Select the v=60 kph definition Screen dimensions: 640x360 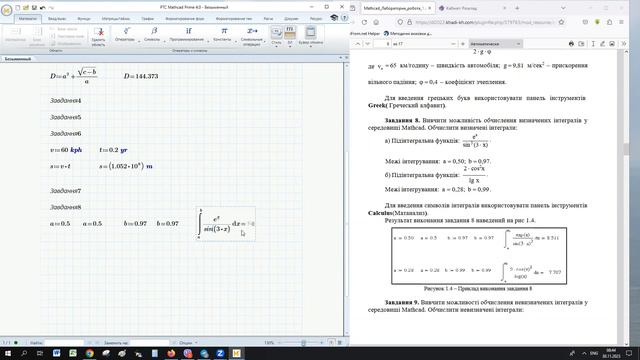point(66,150)
